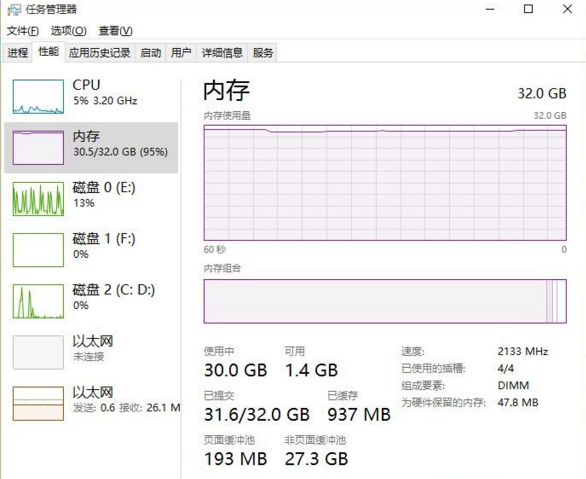Click the Task Manager title bar icon
586x479 pixels.
pyautogui.click(x=14, y=9)
